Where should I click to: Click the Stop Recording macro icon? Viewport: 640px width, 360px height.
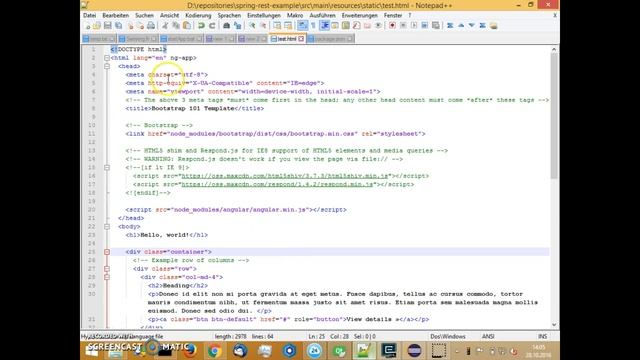(x=403, y=26)
